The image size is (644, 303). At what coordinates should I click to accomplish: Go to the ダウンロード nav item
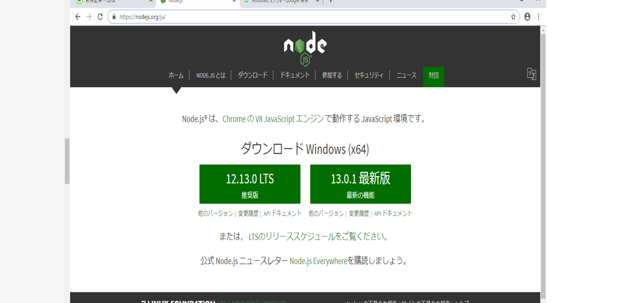(x=252, y=75)
